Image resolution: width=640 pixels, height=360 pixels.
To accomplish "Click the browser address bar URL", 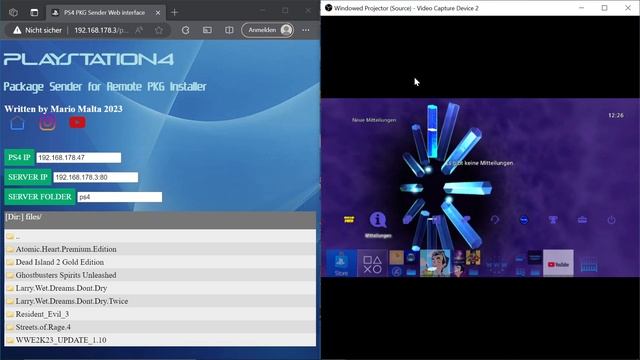I will pyautogui.click(x=101, y=30).
